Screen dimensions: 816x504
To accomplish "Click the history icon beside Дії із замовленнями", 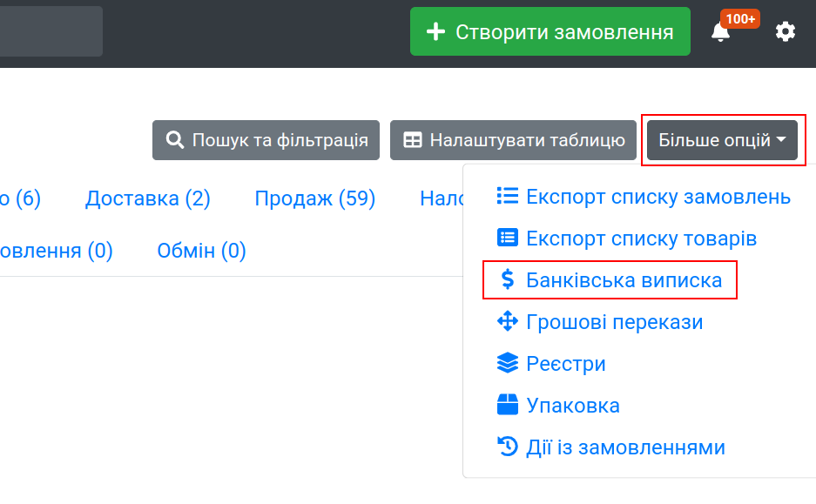I will pyautogui.click(x=507, y=447).
